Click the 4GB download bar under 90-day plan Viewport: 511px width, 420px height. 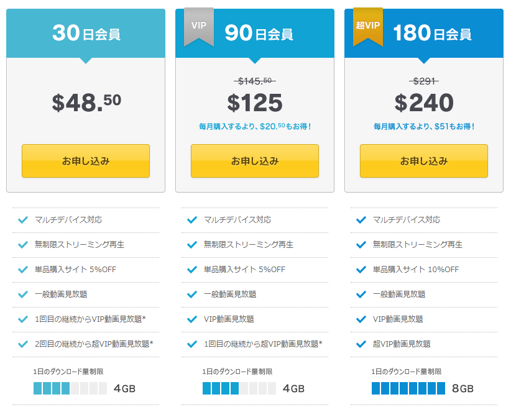coord(239,389)
